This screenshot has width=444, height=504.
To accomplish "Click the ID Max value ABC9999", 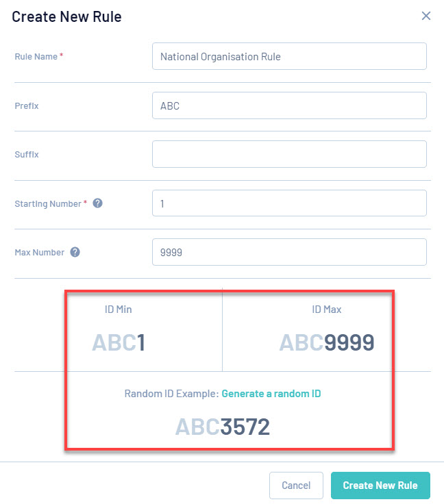I will pyautogui.click(x=327, y=342).
